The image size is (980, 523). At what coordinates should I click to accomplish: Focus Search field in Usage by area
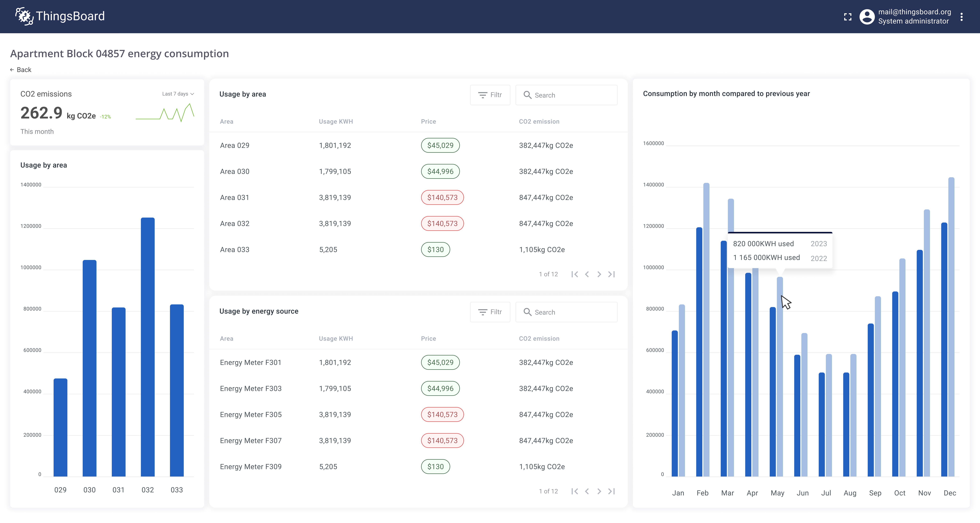pos(571,95)
